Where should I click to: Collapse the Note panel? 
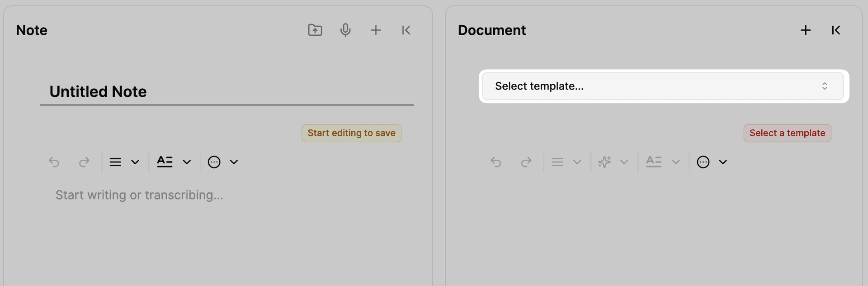(x=406, y=30)
